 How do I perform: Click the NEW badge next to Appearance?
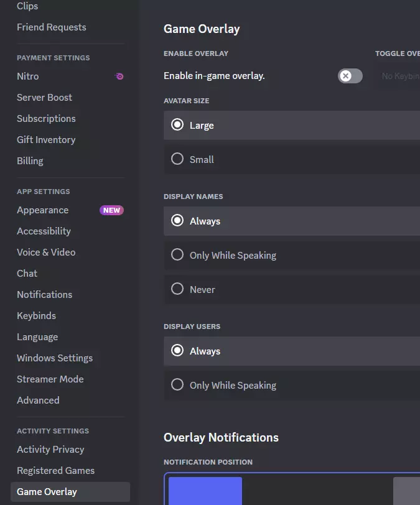[x=111, y=210]
